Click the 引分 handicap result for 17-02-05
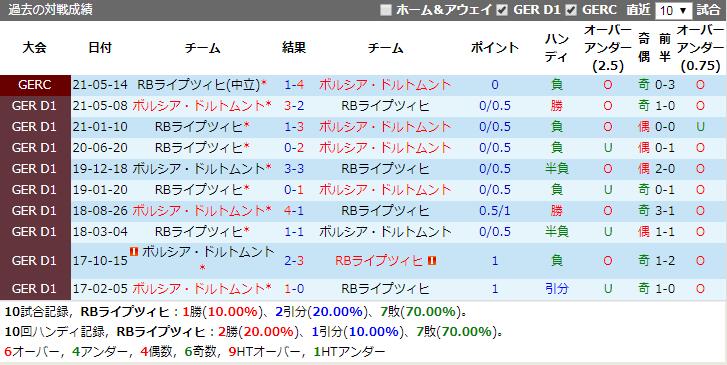The height and width of the screenshot is (365, 727). tap(556, 289)
